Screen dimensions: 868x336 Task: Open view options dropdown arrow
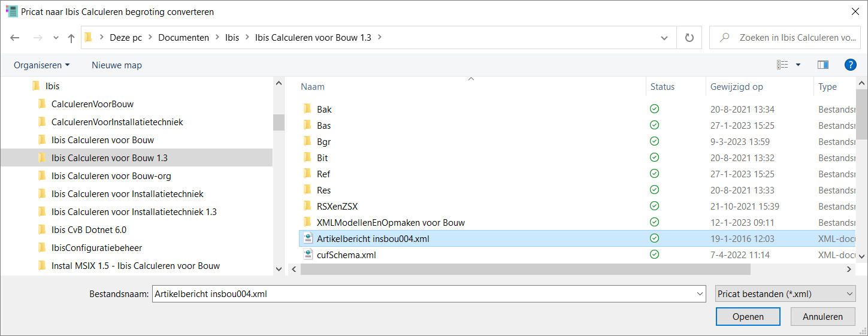click(x=798, y=65)
